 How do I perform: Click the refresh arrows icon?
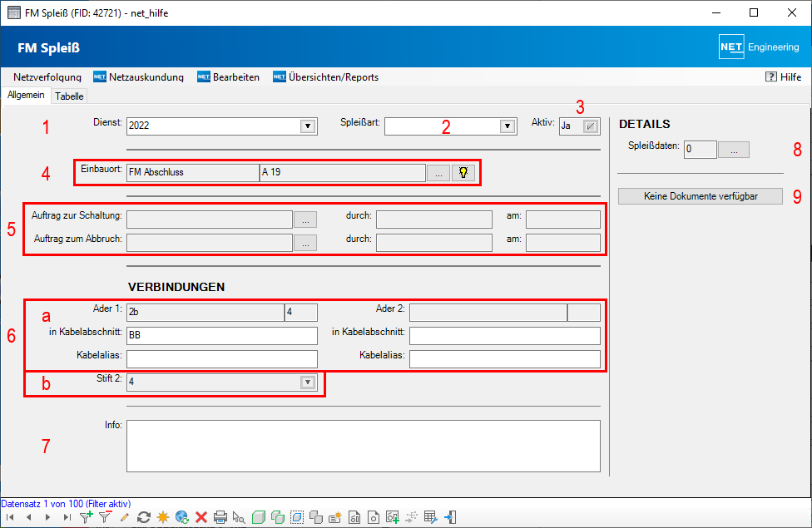pos(143,516)
